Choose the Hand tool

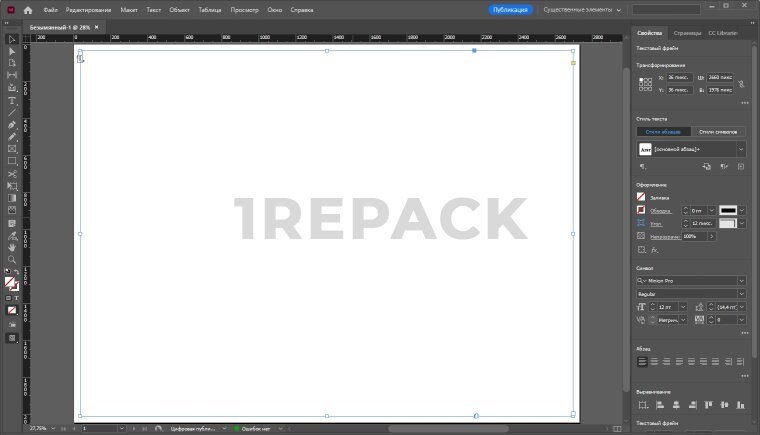[x=12, y=246]
